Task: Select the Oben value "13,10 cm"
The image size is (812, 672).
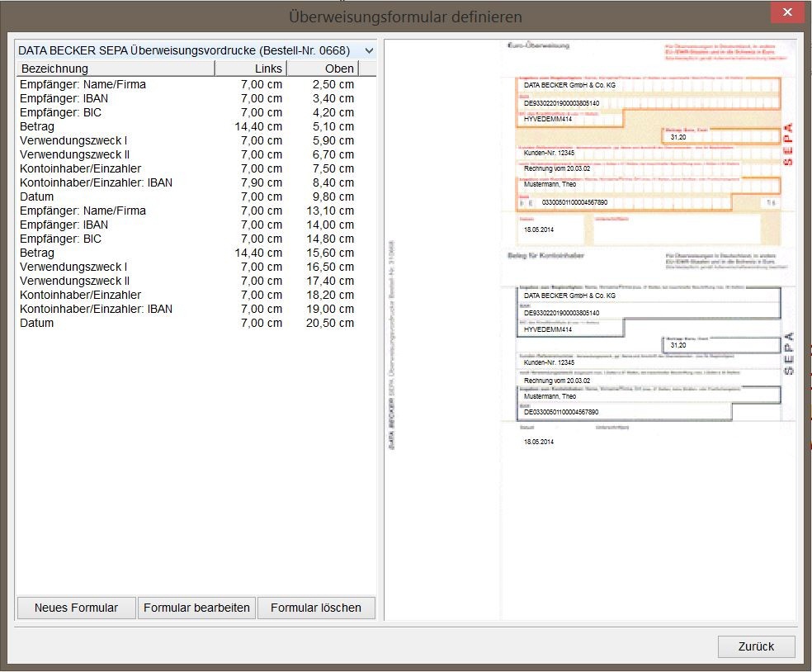Action: pos(330,211)
